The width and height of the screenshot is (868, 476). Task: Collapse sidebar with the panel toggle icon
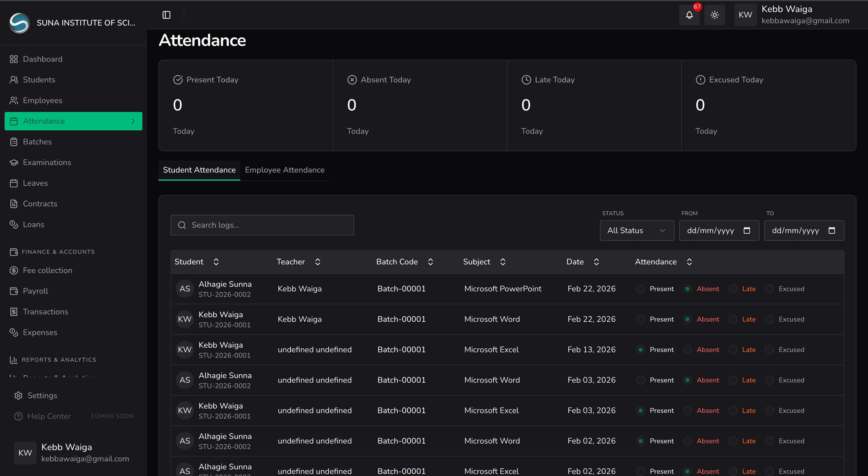(x=166, y=15)
